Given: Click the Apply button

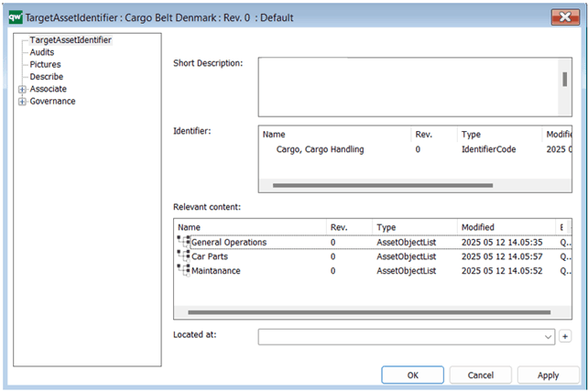Looking at the screenshot, I should (x=548, y=375).
